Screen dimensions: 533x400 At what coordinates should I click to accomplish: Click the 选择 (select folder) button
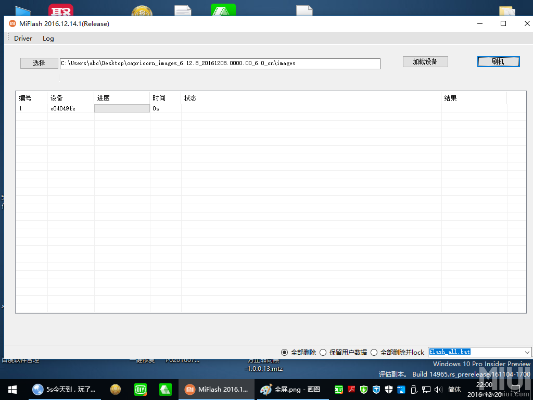(x=39, y=63)
